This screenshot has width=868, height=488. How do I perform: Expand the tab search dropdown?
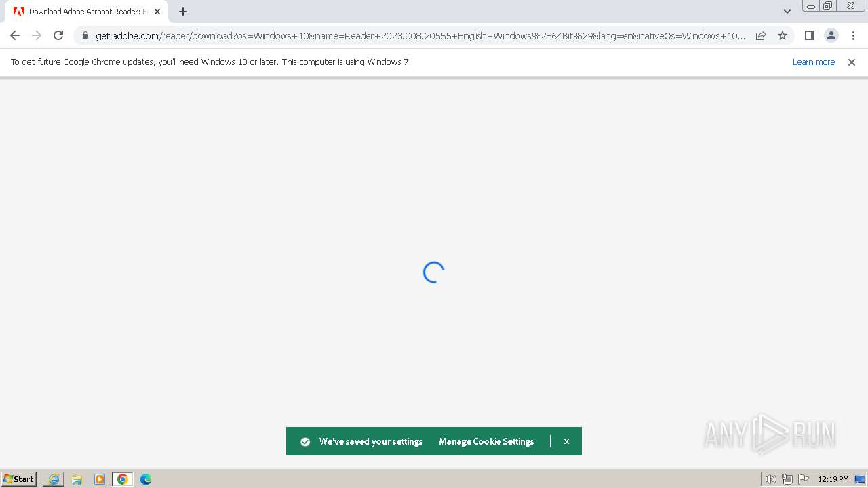[x=787, y=12]
